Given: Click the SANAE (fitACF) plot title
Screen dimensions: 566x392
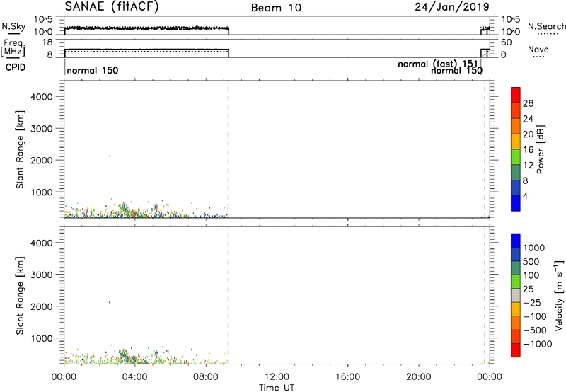Looking at the screenshot, I should coord(112,6).
